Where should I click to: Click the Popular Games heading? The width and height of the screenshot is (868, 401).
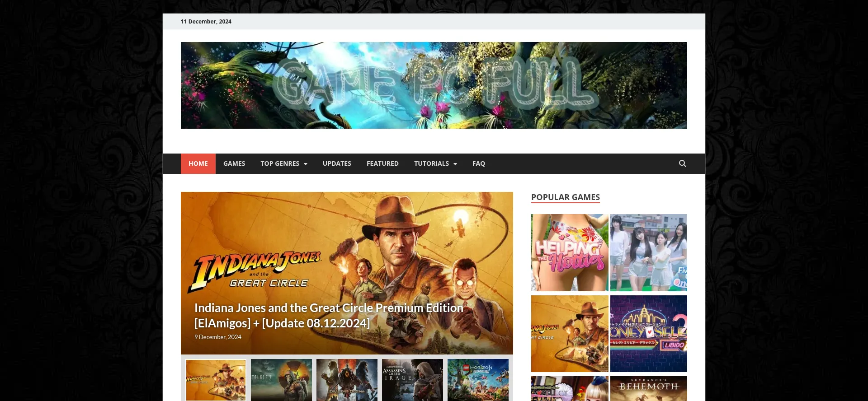[x=565, y=197]
